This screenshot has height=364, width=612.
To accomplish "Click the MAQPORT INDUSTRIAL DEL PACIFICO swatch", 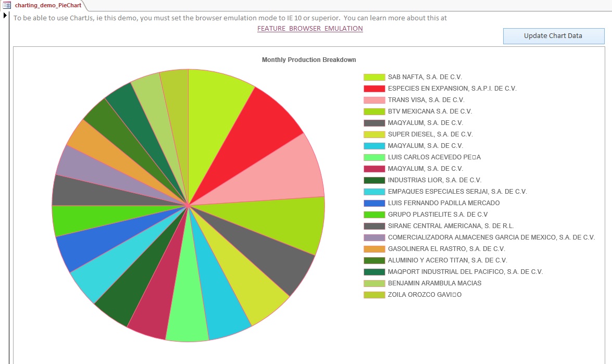I will tap(374, 272).
